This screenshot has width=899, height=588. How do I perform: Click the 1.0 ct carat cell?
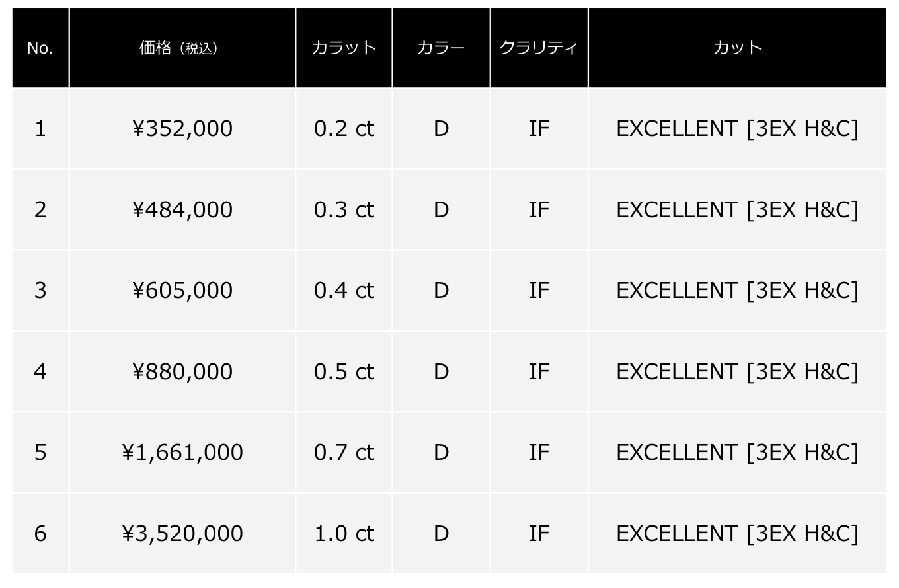point(344,534)
